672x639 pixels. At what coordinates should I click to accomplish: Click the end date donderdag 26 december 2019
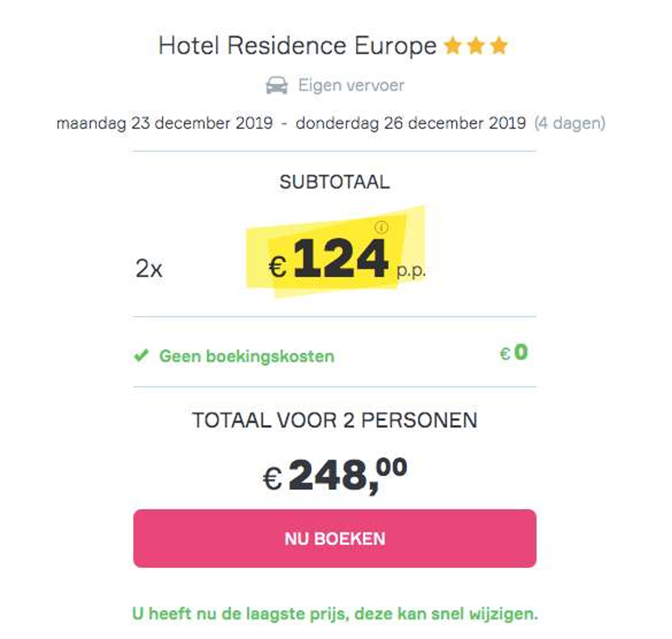[411, 123]
